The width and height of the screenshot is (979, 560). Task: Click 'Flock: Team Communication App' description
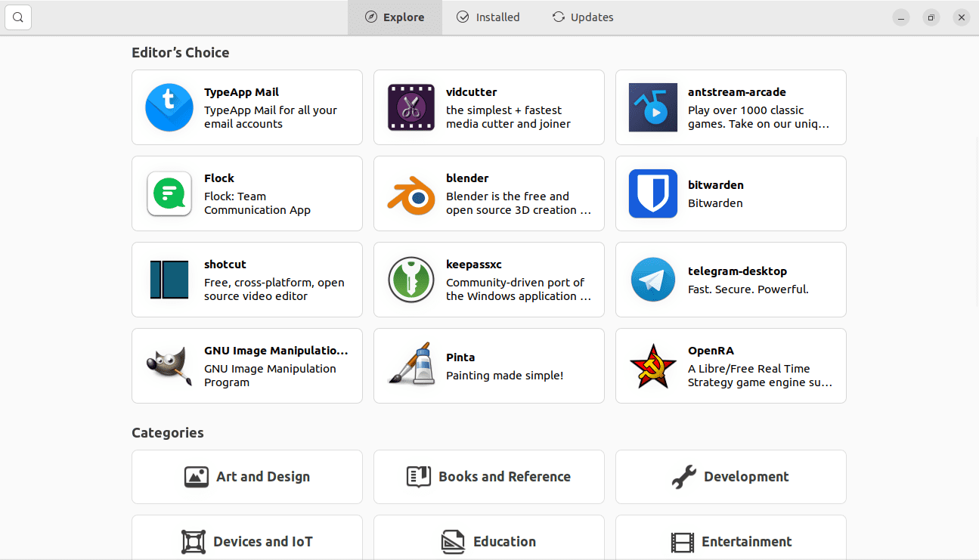[x=257, y=203]
